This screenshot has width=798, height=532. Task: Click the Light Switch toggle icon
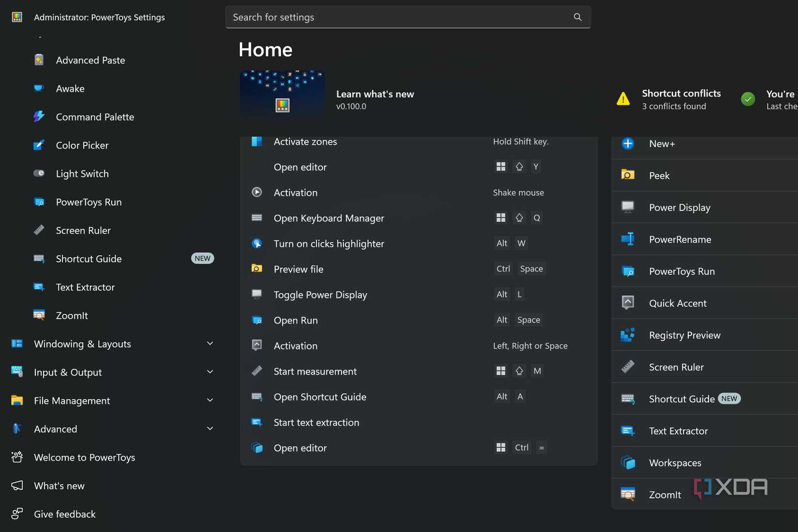coord(39,173)
